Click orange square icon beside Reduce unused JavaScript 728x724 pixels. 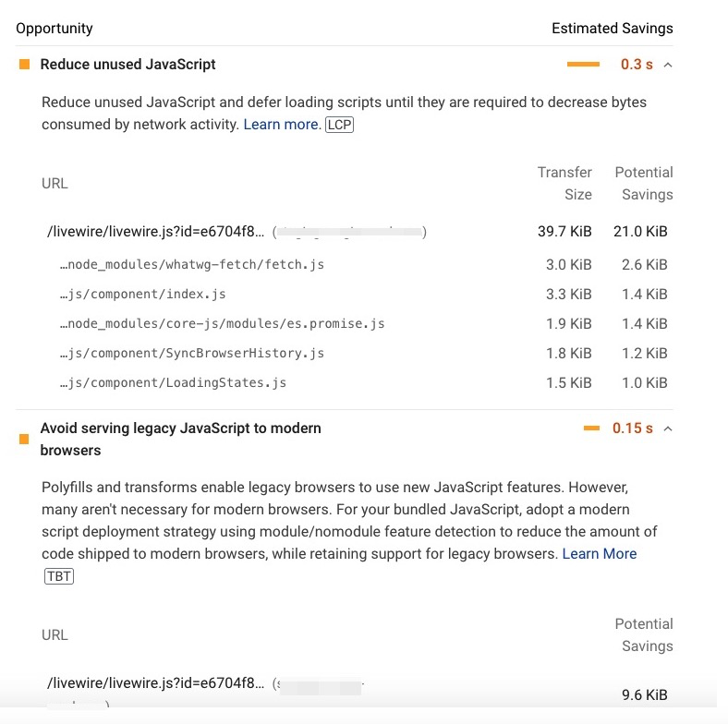(25, 65)
